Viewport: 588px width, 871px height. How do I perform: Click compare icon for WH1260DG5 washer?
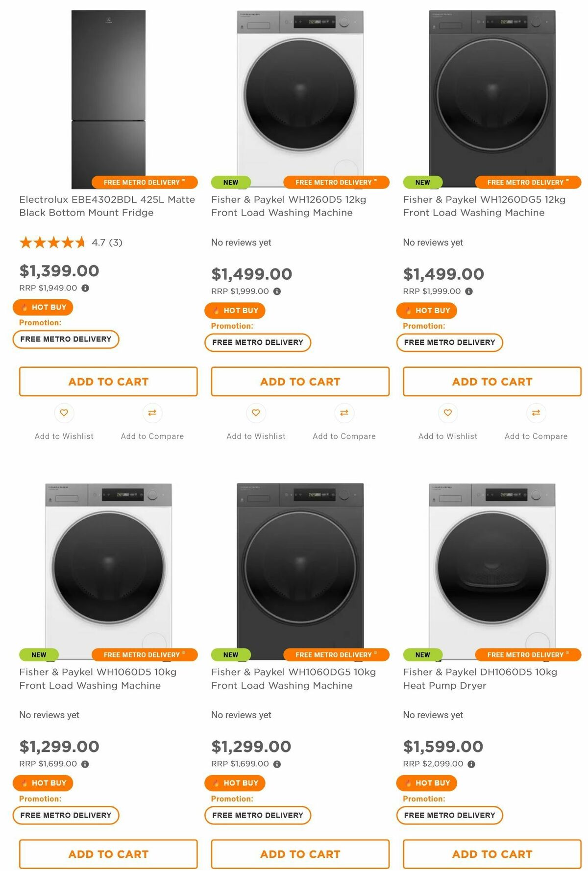[x=536, y=412]
